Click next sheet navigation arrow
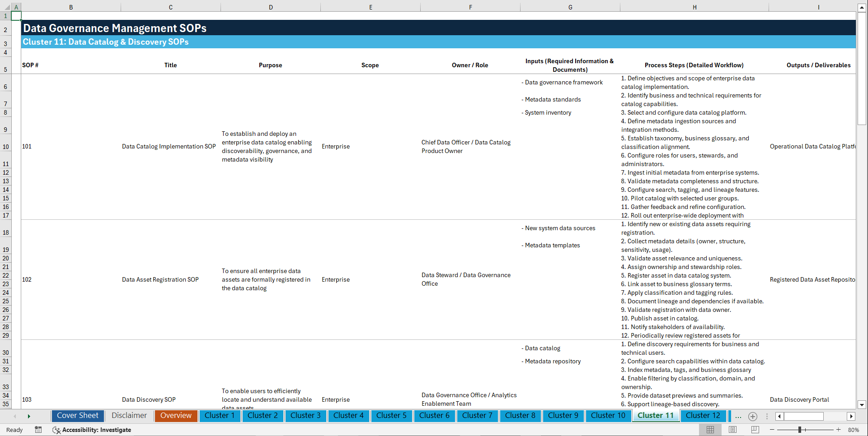 [29, 416]
